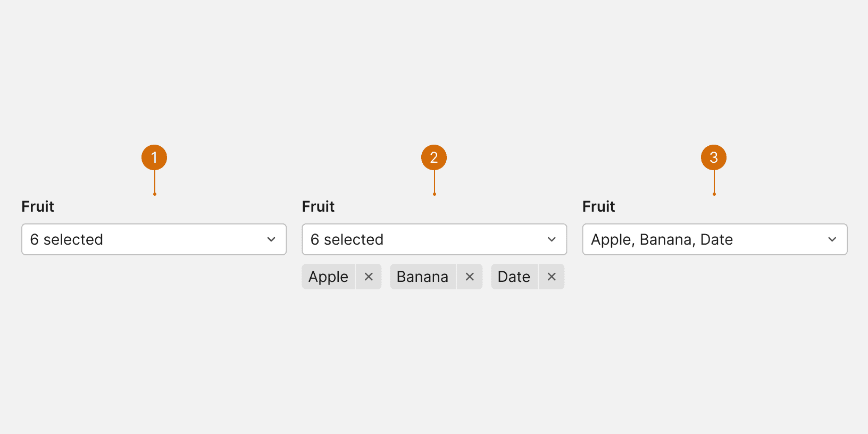The width and height of the screenshot is (868, 434).
Task: Open the chevron of the dropdown above the tags
Action: point(552,239)
